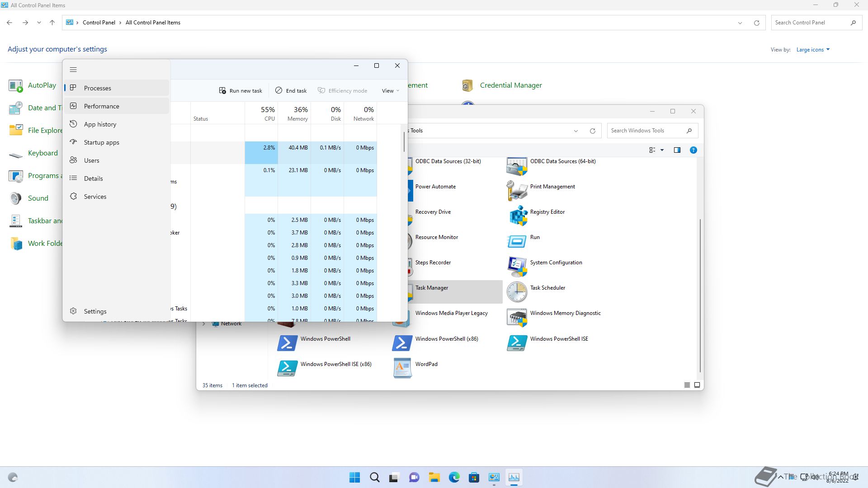Click the Task Manager vertical scrollbar
Screen dimensions: 868x488
coord(404,142)
